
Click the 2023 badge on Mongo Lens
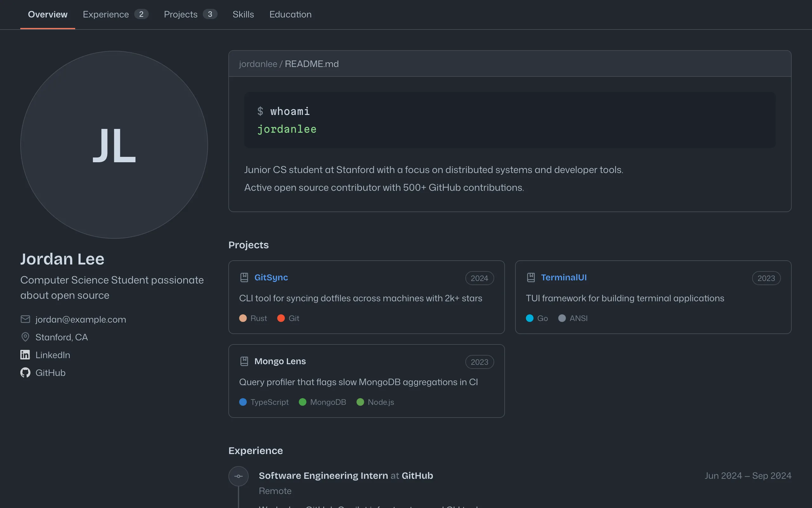[480, 362]
